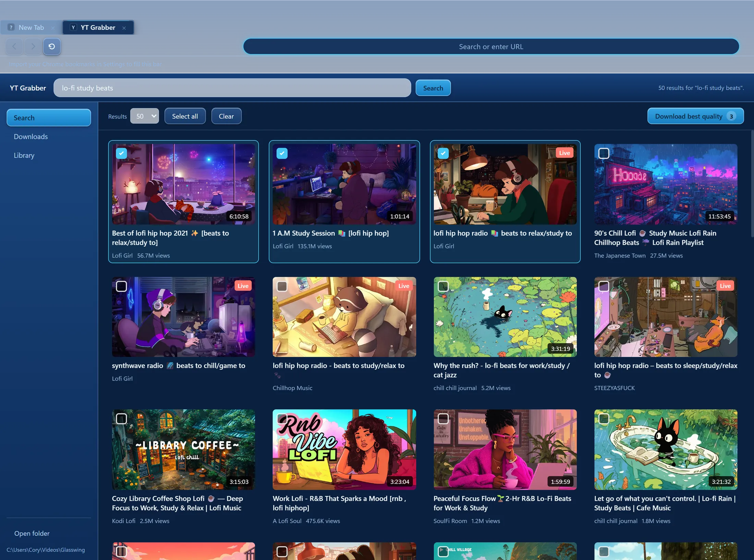754x560 pixels.
Task: Switch to the New Tab tab
Action: [31, 27]
